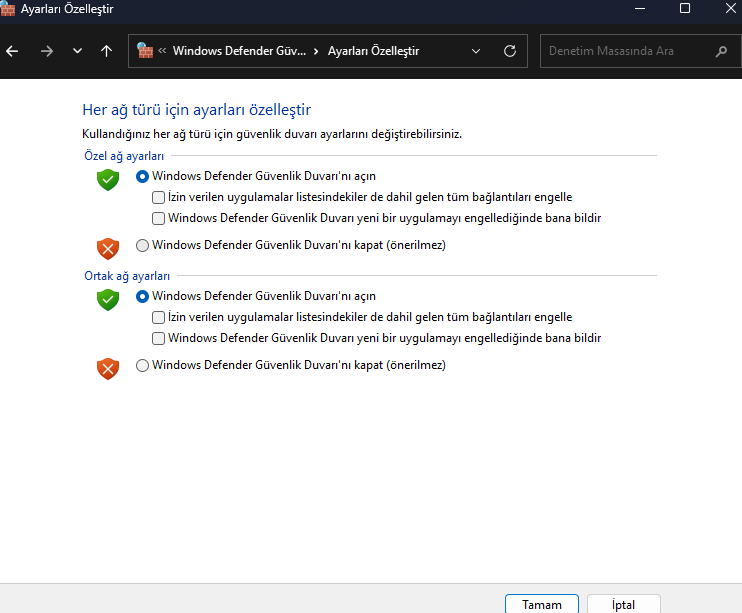Click the forward navigation arrow
The height and width of the screenshot is (613, 742).
point(47,51)
